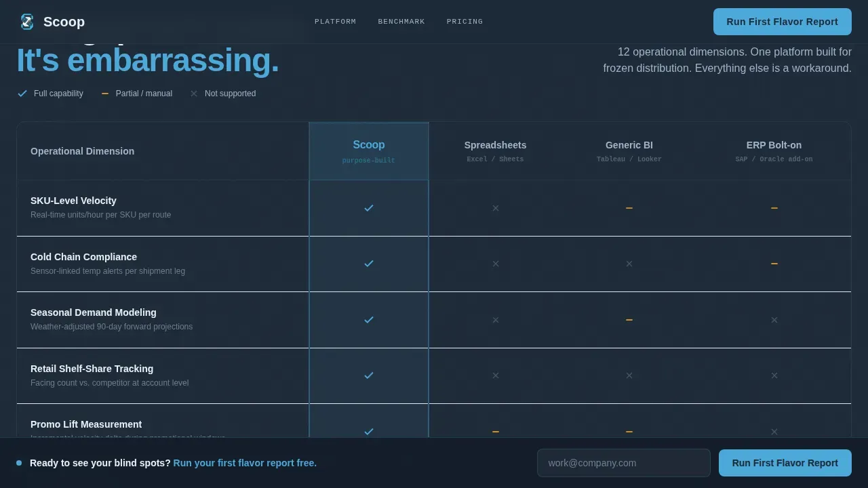Click Spreadsheets cross for Seasonal Demand Modeling

pyautogui.click(x=496, y=320)
